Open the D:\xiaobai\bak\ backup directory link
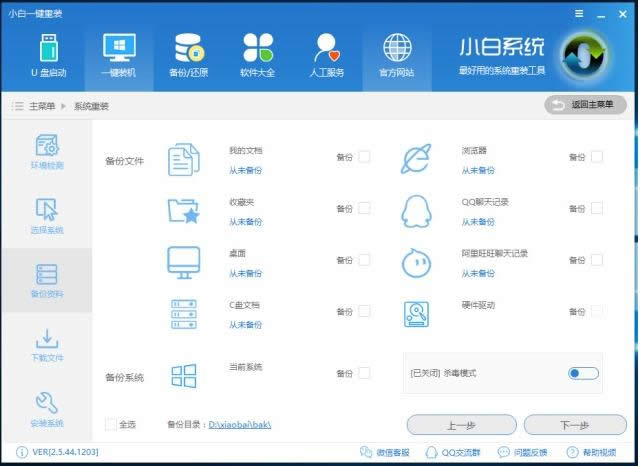 [x=240, y=425]
